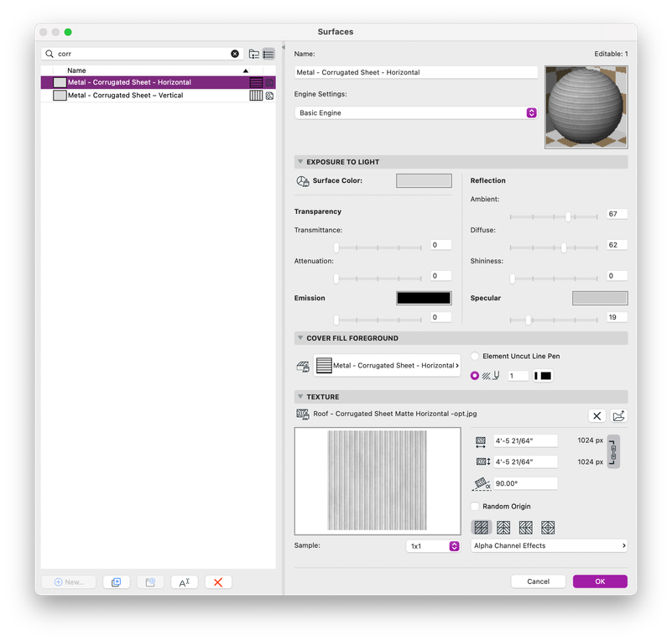Image resolution: width=672 pixels, height=641 pixels.
Task: Open texture file browse icon
Action: [619, 415]
